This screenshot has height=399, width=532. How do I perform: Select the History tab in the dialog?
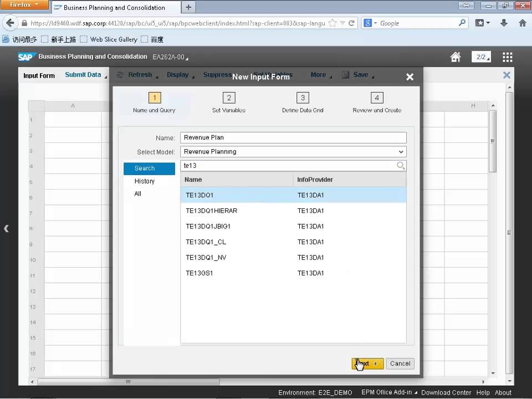[x=145, y=181]
